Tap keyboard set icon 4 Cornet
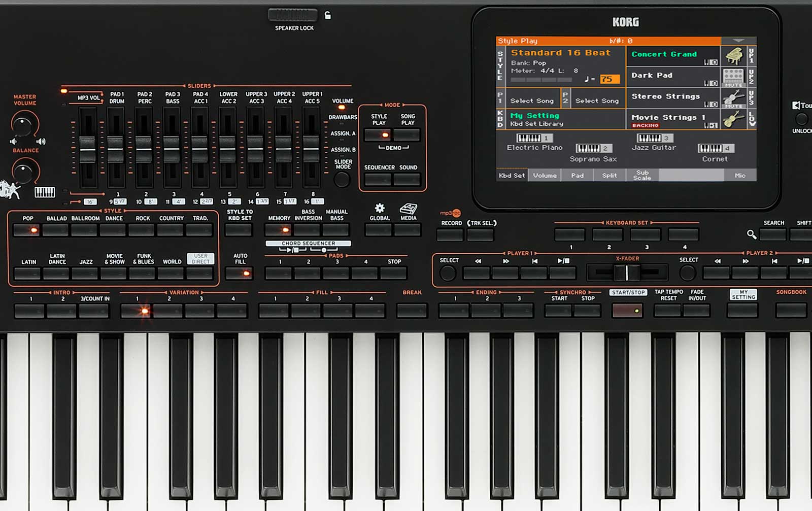 click(716, 148)
